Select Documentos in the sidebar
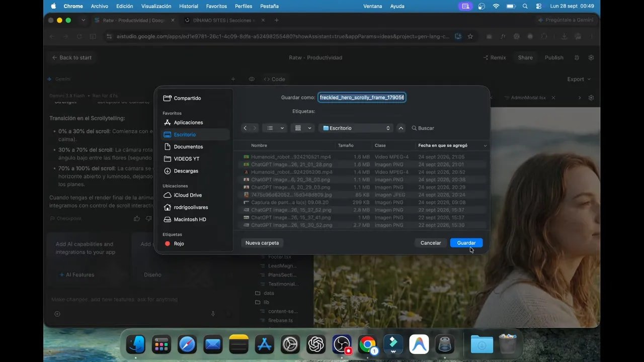644x362 pixels. point(188,147)
